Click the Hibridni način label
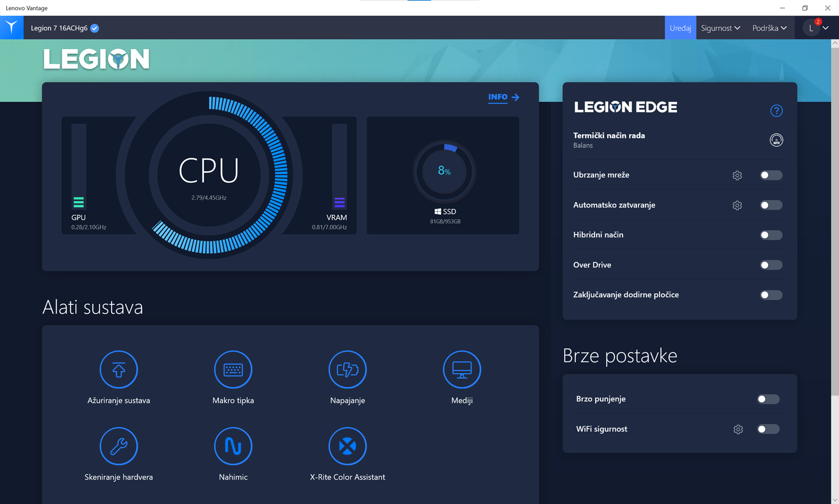 pos(598,235)
